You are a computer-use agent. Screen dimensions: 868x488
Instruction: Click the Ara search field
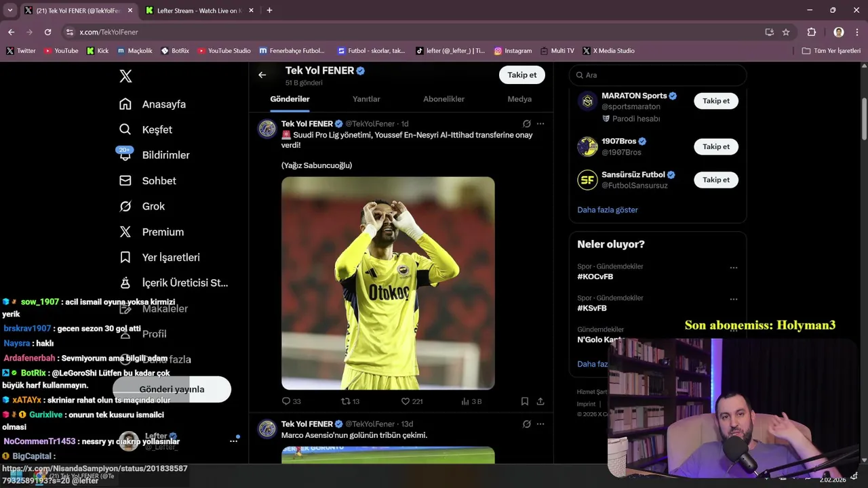658,75
